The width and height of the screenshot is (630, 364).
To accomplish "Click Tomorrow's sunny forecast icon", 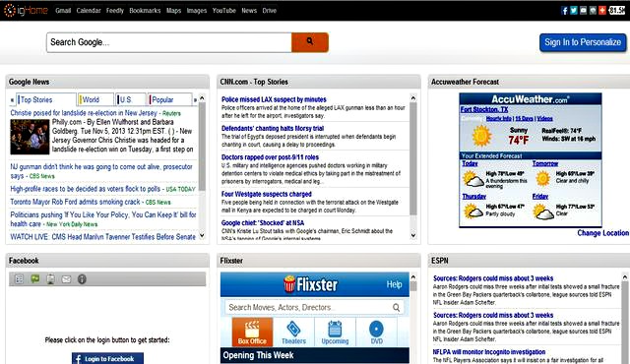I will point(542,178).
